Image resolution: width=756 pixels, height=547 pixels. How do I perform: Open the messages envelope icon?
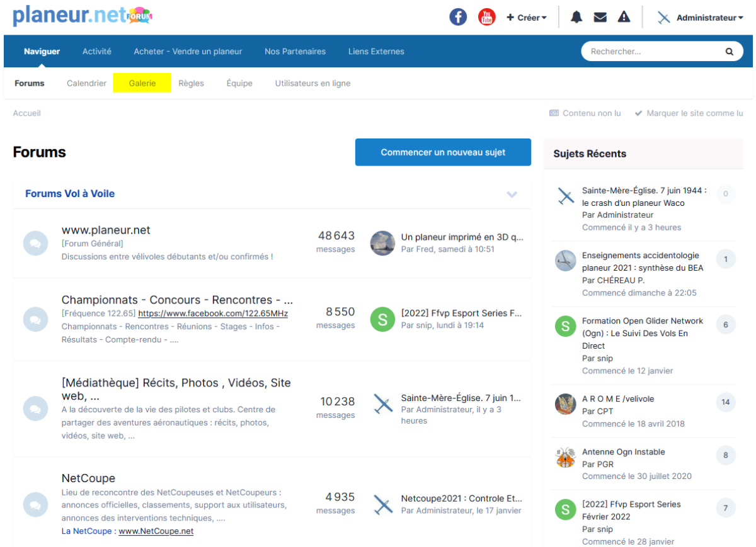tap(600, 17)
